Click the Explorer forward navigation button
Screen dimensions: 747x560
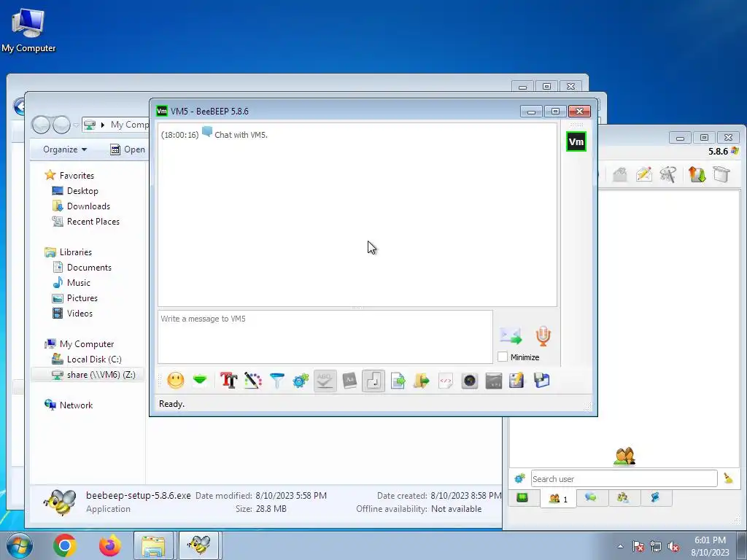61,125
